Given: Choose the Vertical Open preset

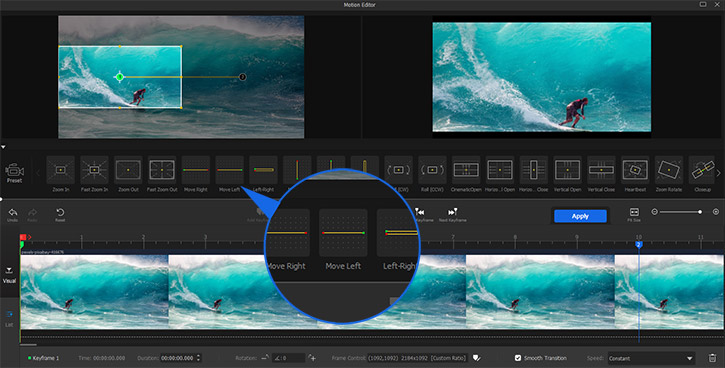Looking at the screenshot, I should 567,170.
